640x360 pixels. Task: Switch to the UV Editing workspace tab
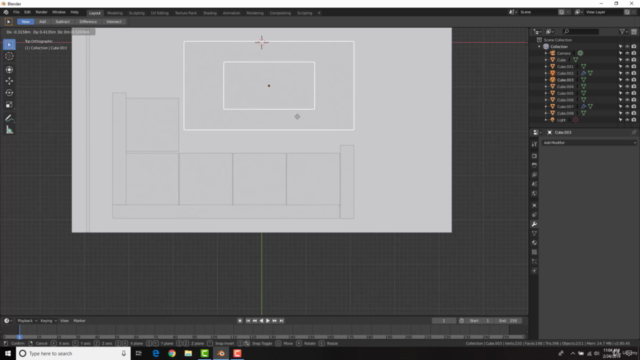(x=160, y=13)
